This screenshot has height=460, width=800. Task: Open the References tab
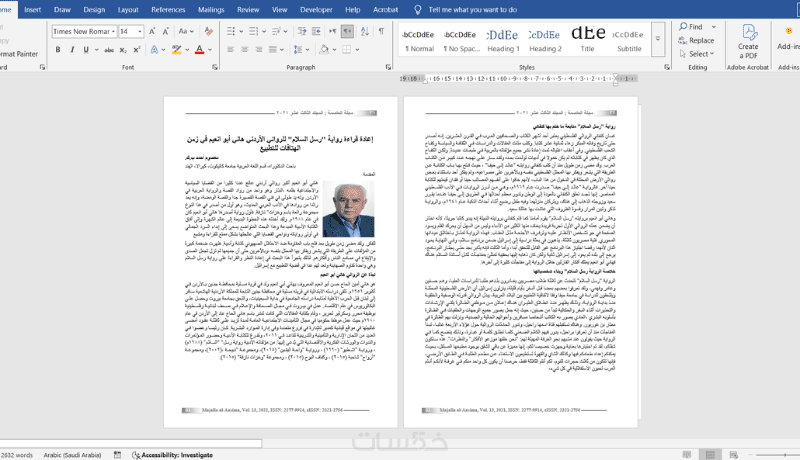coord(168,9)
